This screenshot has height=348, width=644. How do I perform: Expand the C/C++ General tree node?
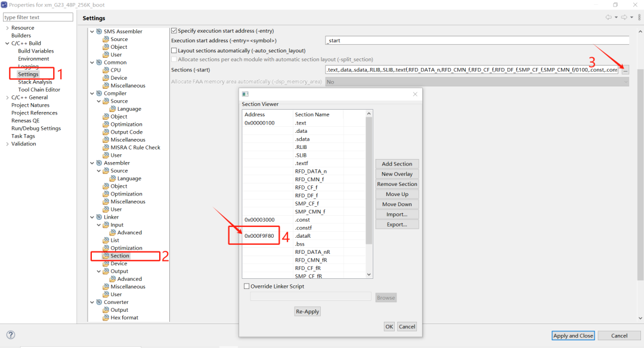(7, 97)
